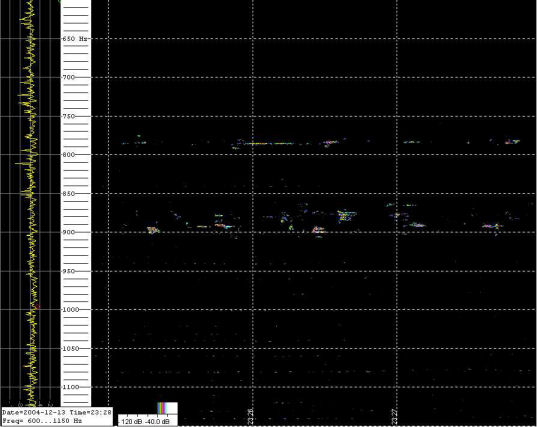Click the 750 frequency scale label
The width and height of the screenshot is (537, 427).
68,116
